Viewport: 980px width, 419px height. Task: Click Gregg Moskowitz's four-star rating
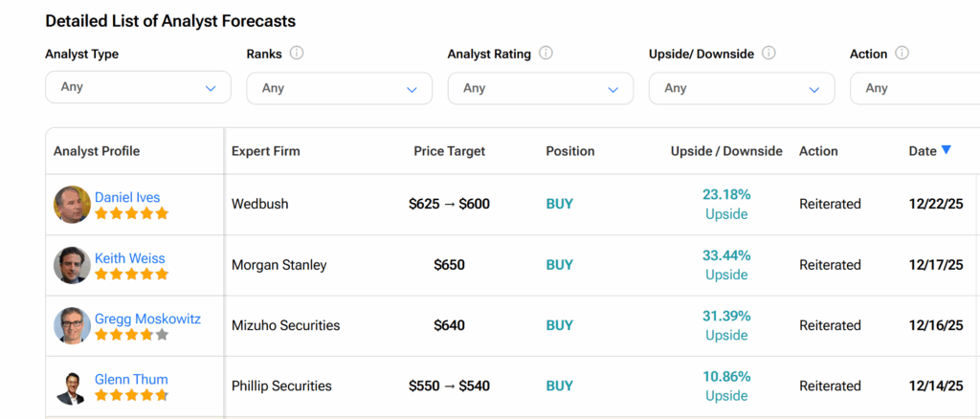coord(131,335)
